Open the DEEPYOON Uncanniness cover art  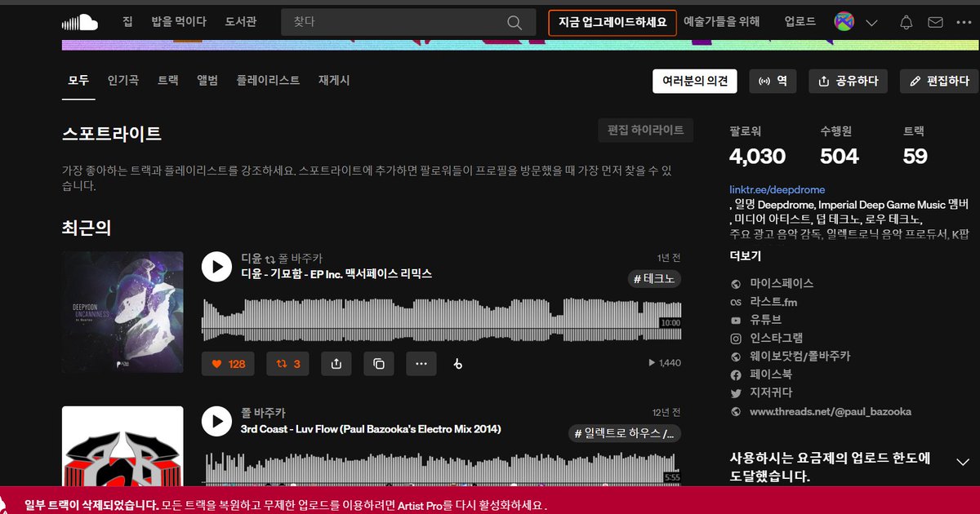(122, 312)
